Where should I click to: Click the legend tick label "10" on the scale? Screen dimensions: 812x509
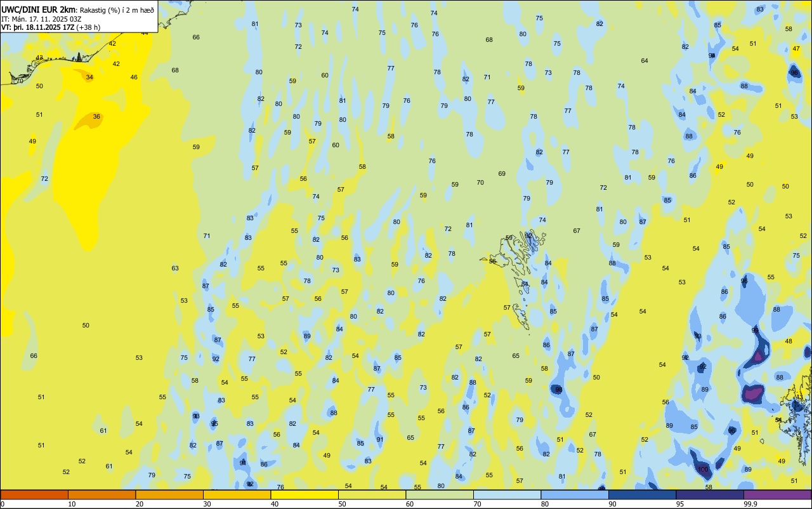[72, 504]
